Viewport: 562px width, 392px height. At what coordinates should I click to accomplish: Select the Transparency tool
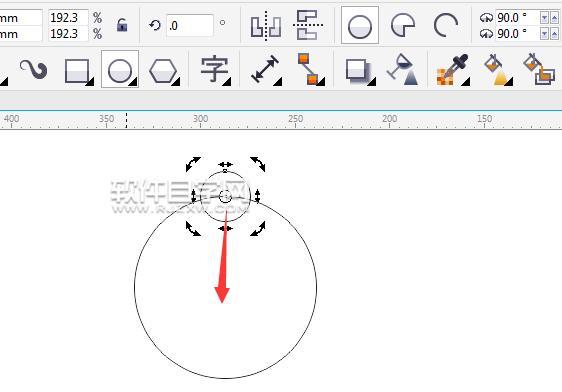tap(403, 69)
